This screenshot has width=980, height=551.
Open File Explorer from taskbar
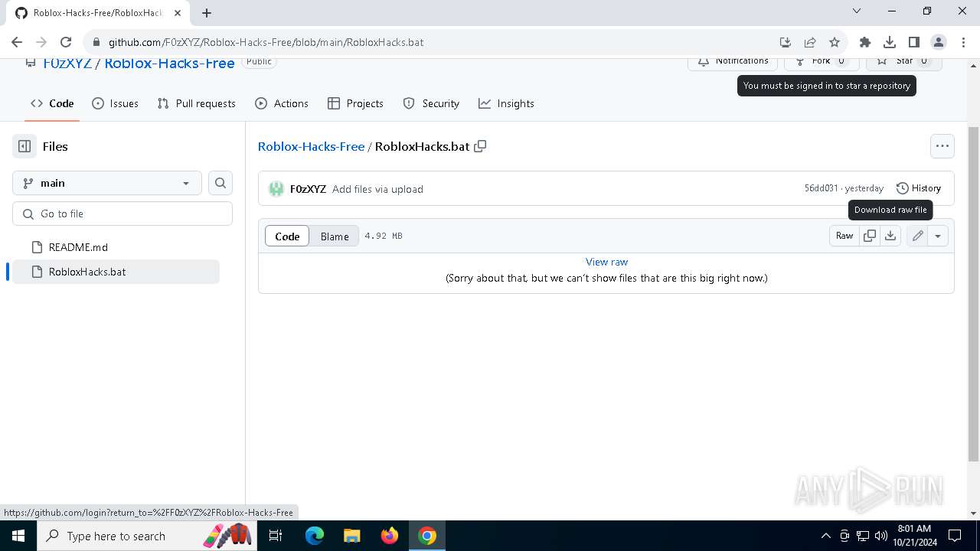(x=351, y=536)
